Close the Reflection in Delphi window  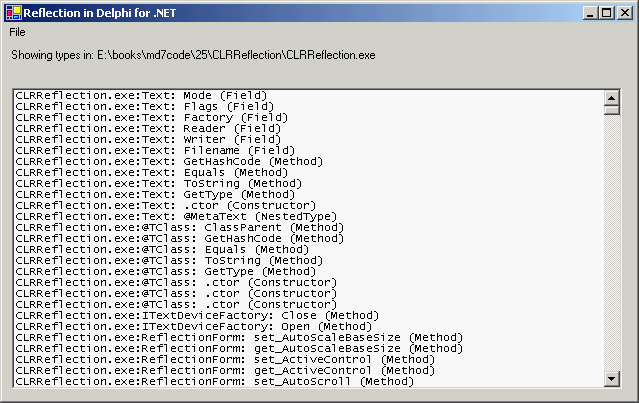624,11
